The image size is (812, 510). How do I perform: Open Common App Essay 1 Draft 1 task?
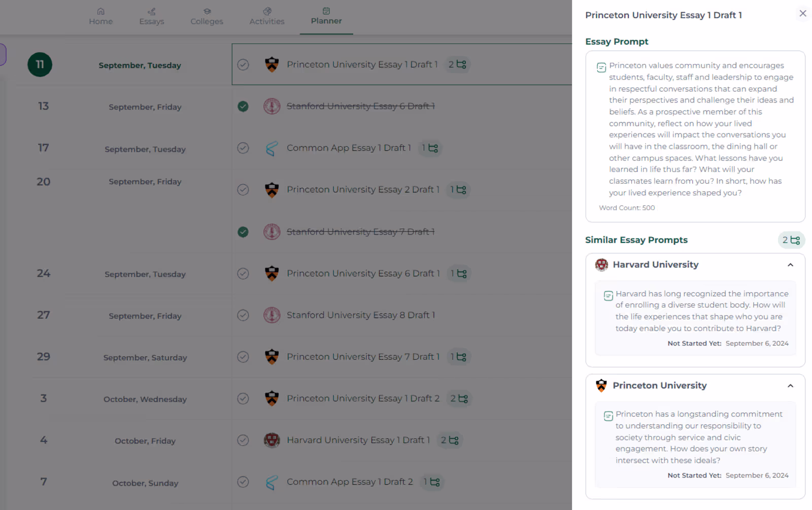coord(349,148)
